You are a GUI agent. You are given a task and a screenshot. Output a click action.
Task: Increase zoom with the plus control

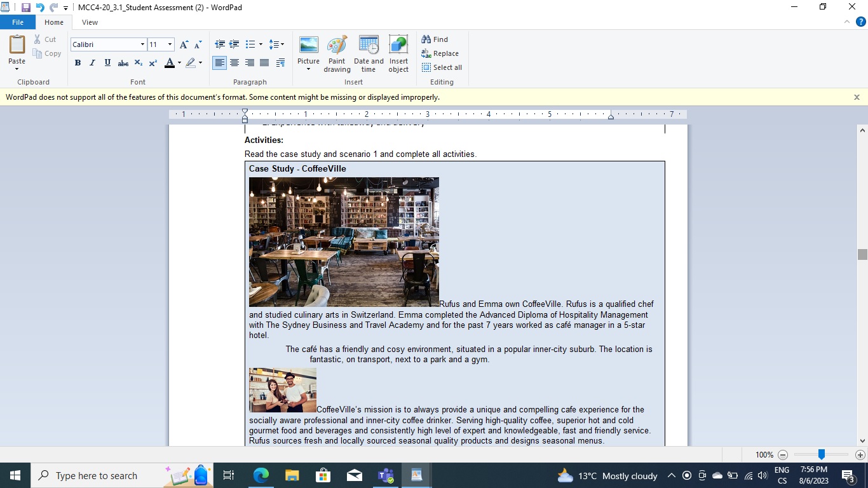pos(859,455)
